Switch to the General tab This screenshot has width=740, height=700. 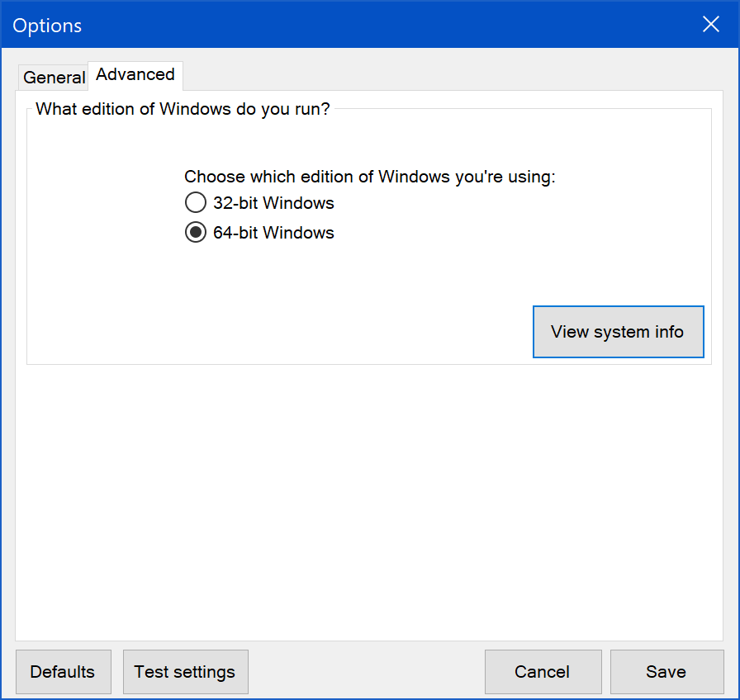(54, 78)
